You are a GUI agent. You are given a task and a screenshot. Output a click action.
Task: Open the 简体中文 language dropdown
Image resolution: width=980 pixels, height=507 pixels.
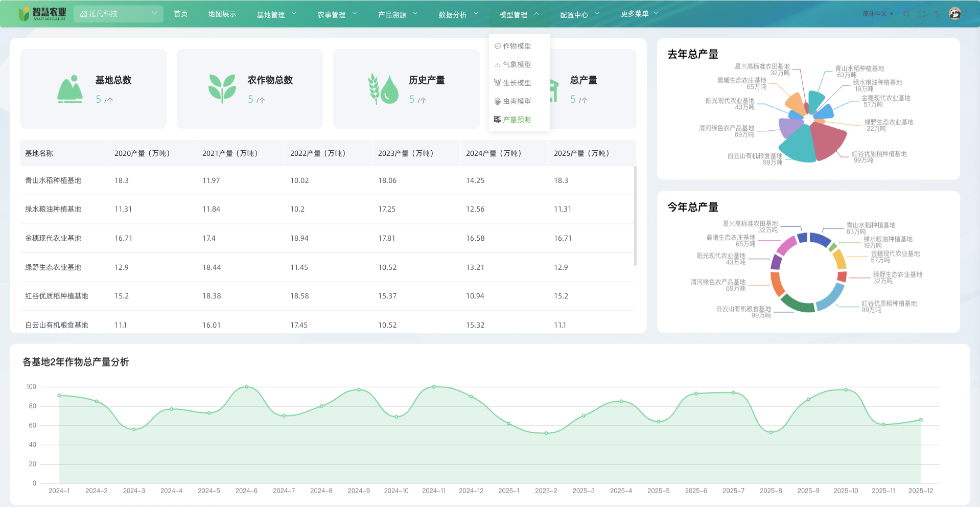[x=878, y=14]
